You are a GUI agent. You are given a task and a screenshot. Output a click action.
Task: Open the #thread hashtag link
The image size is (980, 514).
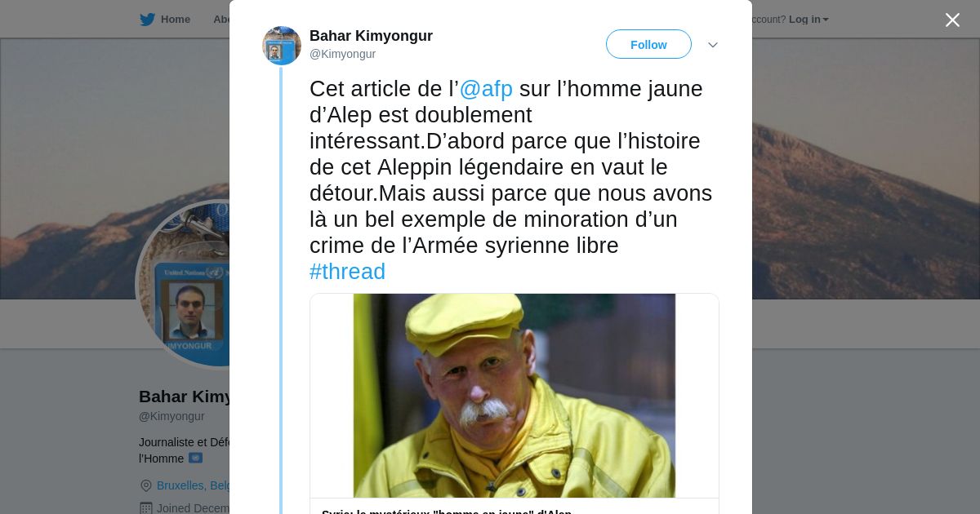[x=347, y=272]
